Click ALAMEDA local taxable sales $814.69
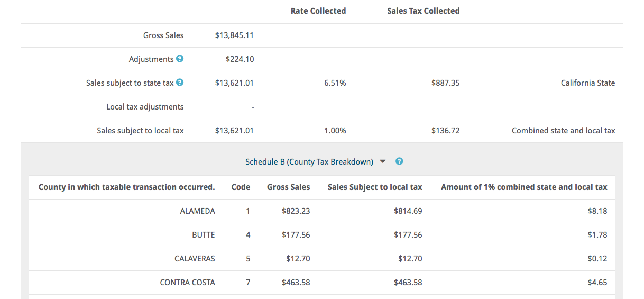 pos(408,211)
